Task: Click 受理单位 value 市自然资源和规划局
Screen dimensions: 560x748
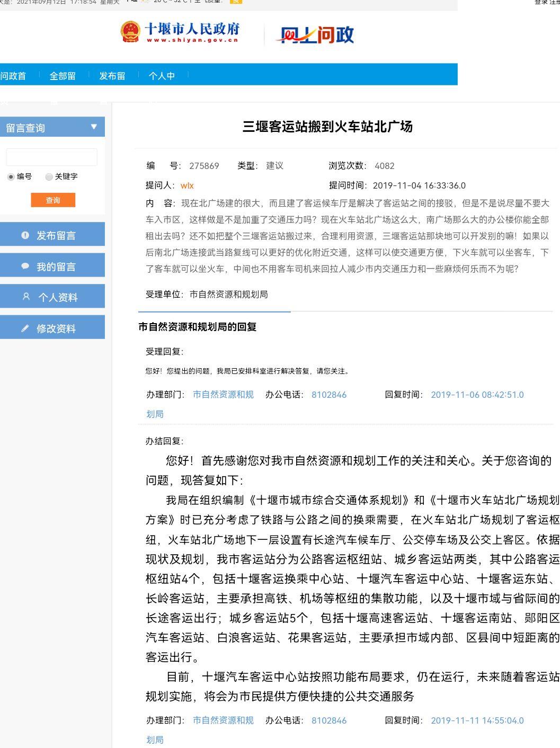Action: click(x=228, y=294)
